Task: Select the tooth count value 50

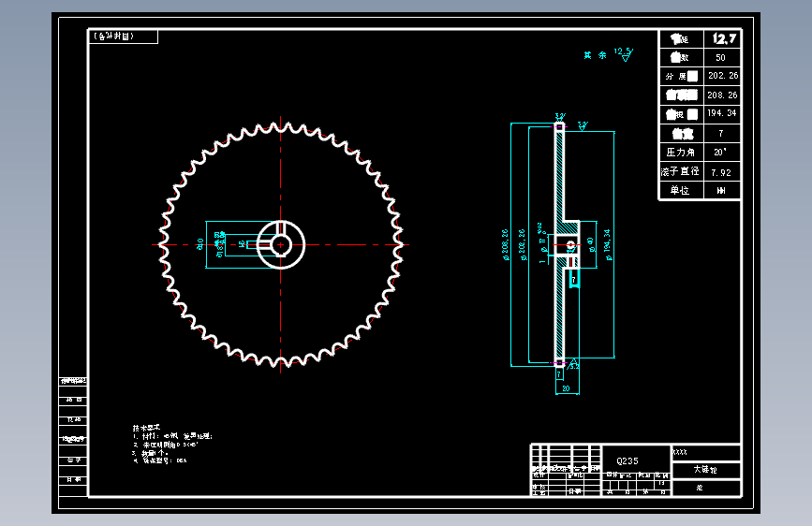Action: click(720, 57)
